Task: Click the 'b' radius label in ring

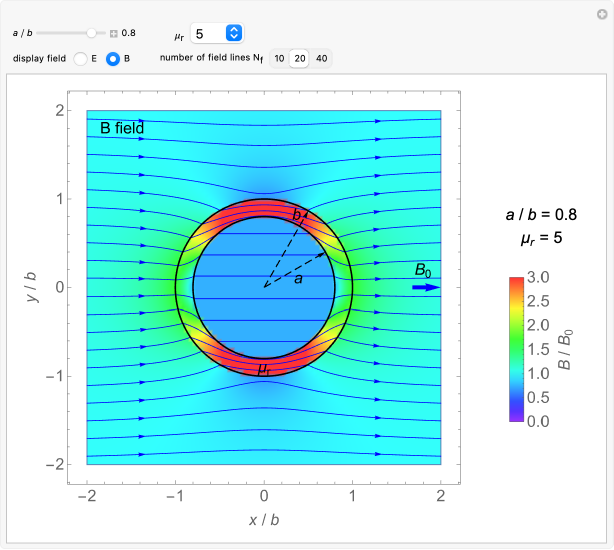Action: click(x=296, y=215)
